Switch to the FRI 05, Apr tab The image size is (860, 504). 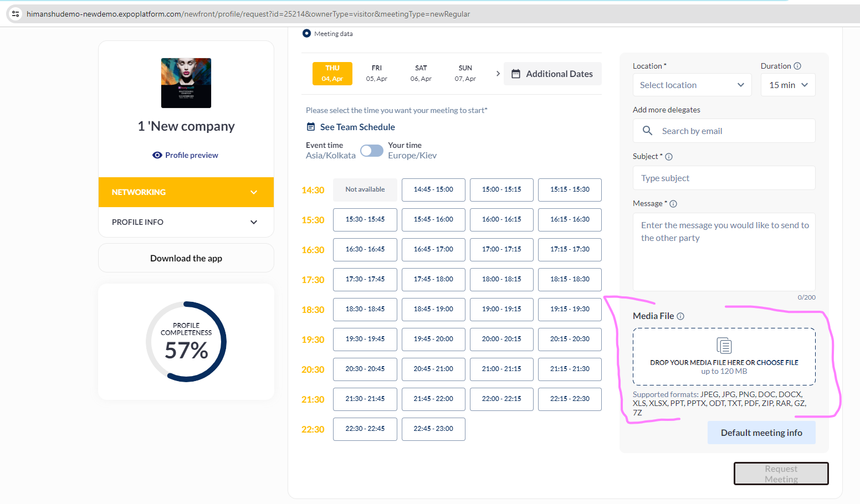376,73
